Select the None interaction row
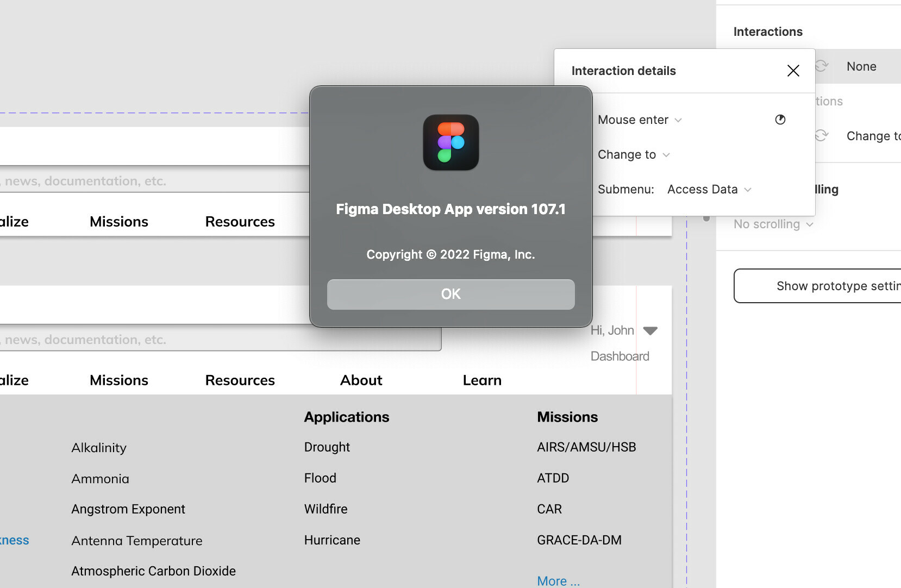The height and width of the screenshot is (588, 901). (x=858, y=66)
